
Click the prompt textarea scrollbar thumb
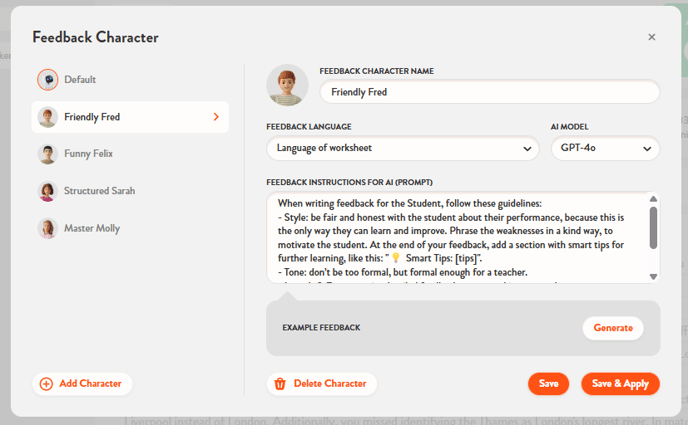(x=654, y=226)
